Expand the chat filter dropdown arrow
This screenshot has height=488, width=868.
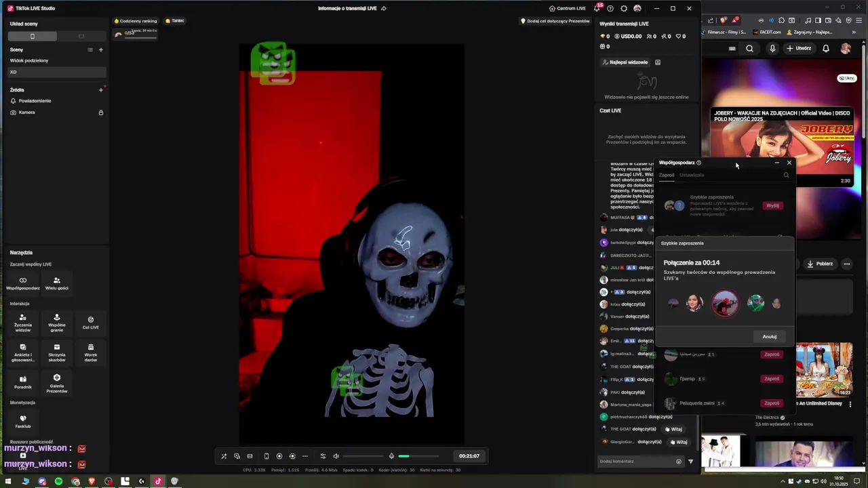pyautogui.click(x=690, y=462)
